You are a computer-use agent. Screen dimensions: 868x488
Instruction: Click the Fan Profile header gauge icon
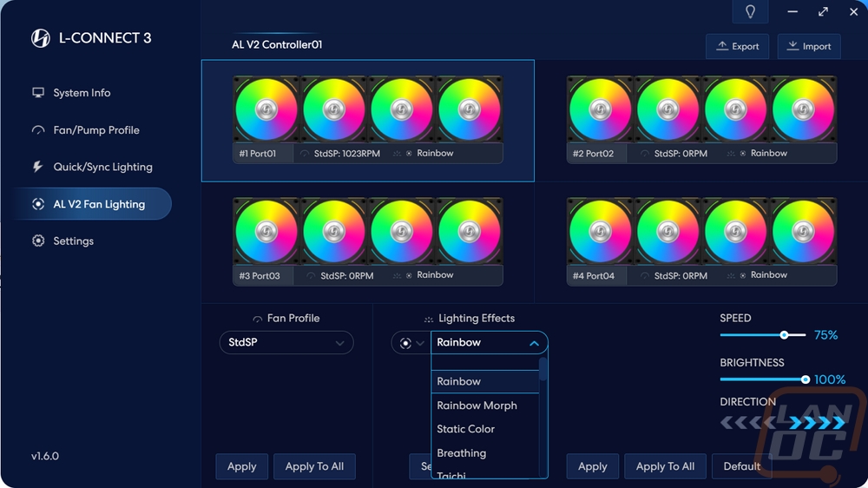[258, 319]
